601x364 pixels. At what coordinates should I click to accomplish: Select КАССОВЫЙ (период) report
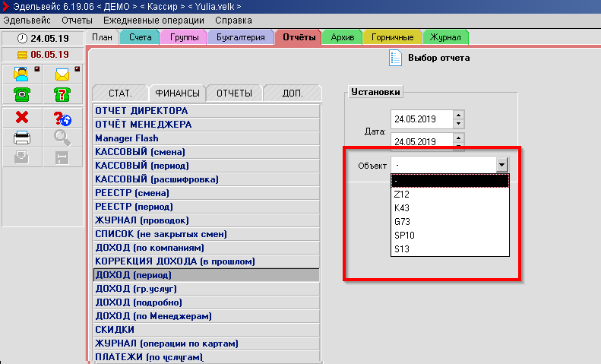click(141, 166)
